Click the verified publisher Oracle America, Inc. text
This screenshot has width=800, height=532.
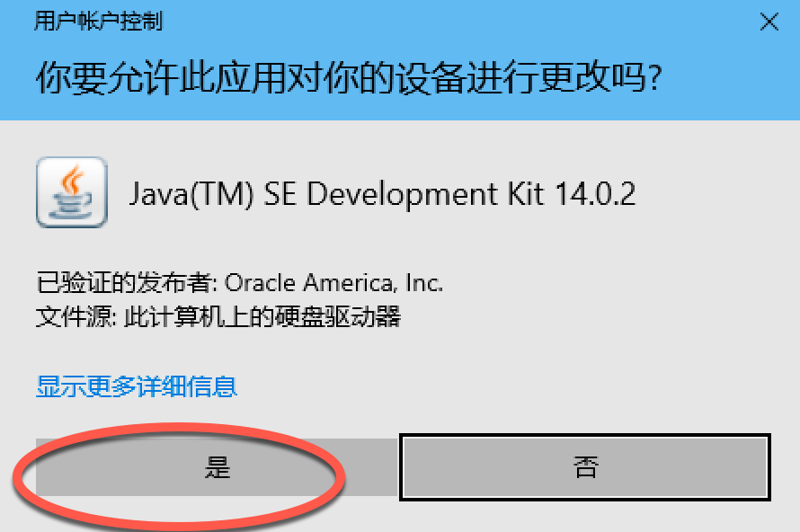(x=240, y=282)
